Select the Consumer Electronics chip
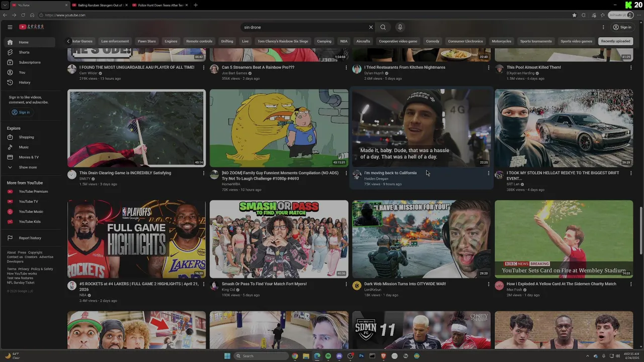 [465, 41]
